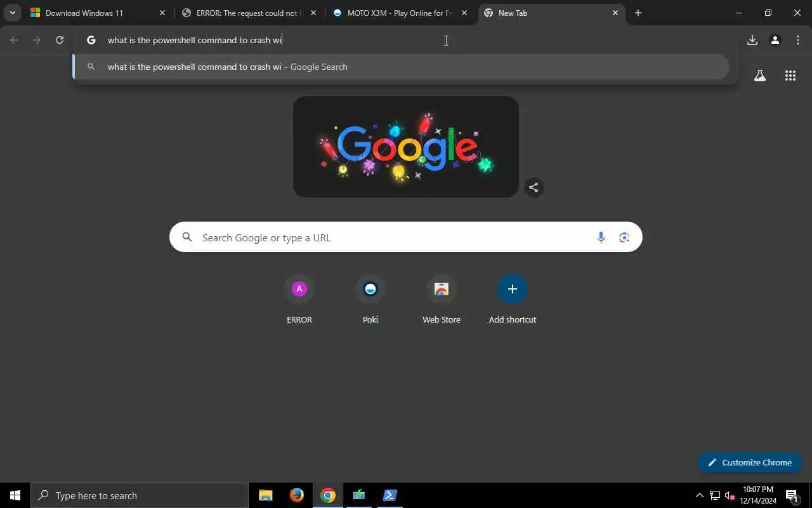Click the Add shortcut button
Image resolution: width=812 pixels, height=508 pixels.
tap(513, 300)
